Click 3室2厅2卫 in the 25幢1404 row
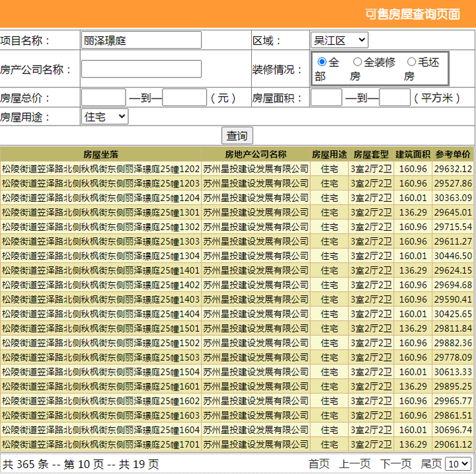The width and height of the screenshot is (476, 474). click(371, 314)
